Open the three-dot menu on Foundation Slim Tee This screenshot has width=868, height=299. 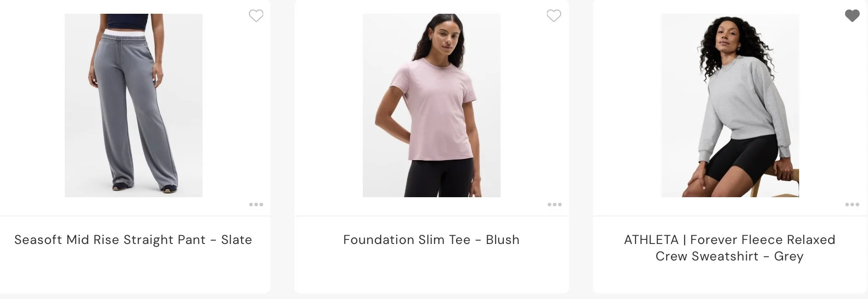tap(554, 205)
